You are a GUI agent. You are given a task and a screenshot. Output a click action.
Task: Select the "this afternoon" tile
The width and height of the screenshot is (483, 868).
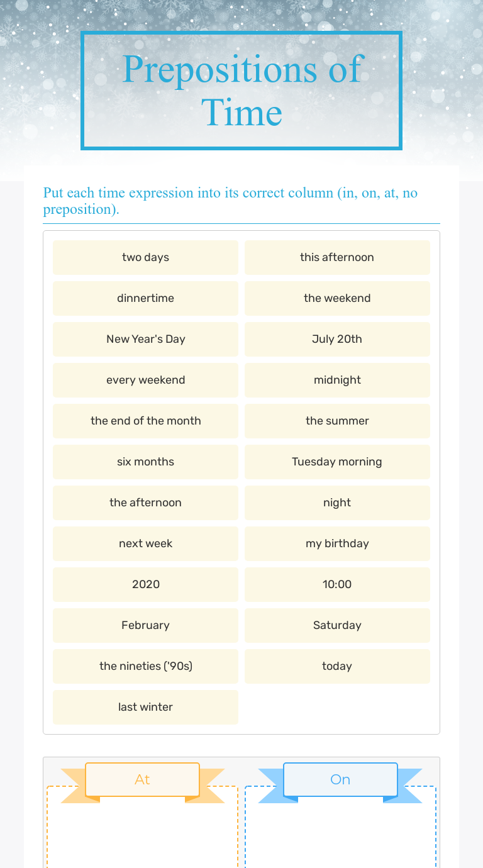click(x=337, y=257)
